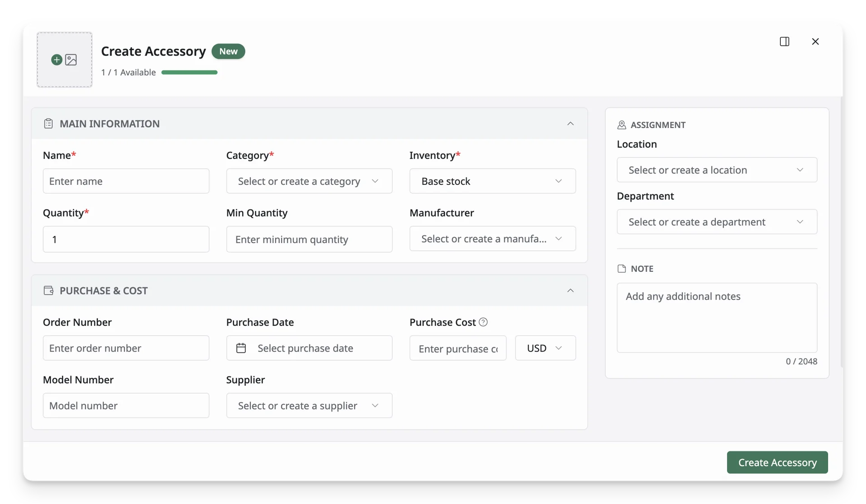Open the Supplier dropdown
Viewport: 866px width, 504px height.
(309, 405)
